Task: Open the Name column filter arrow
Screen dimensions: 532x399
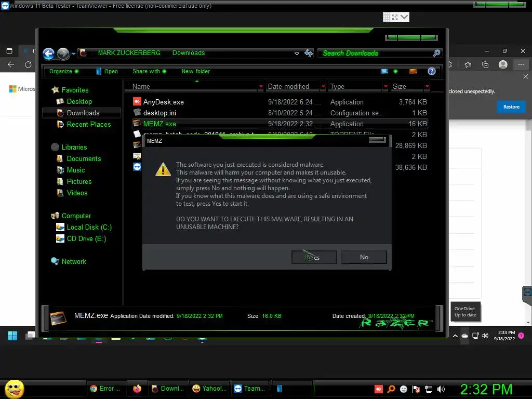Action: (261, 87)
